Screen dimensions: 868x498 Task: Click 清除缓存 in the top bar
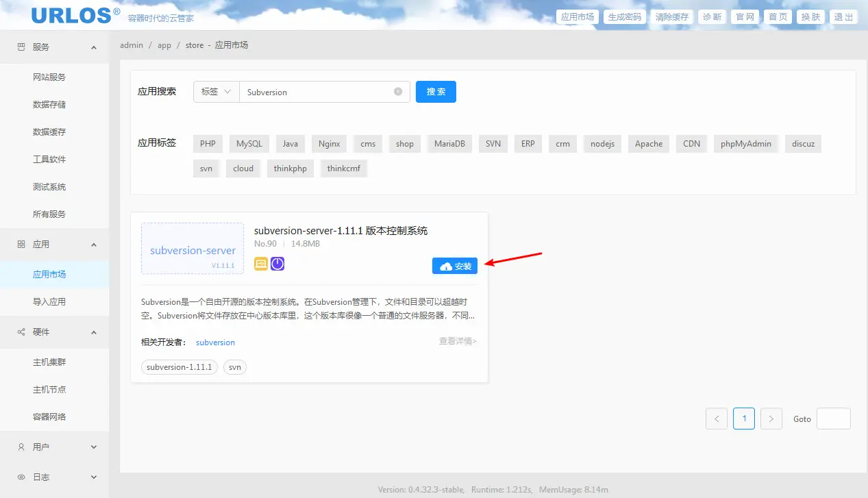[672, 17]
